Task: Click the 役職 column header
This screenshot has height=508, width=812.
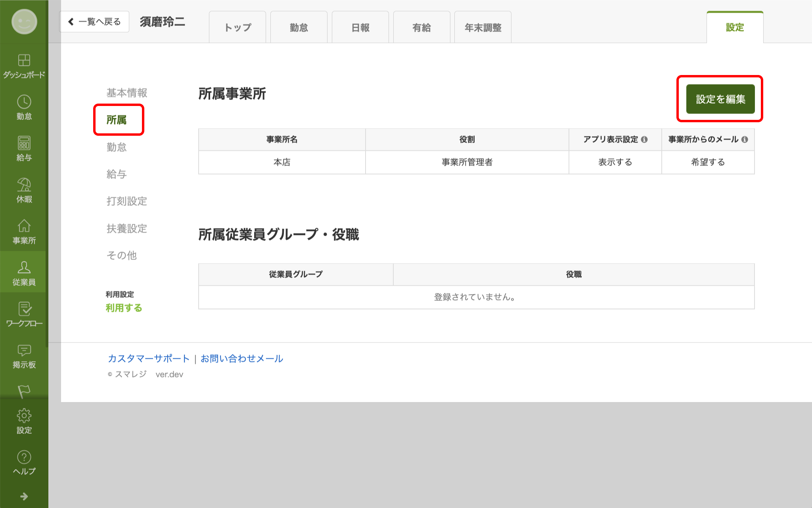Action: pos(574,274)
